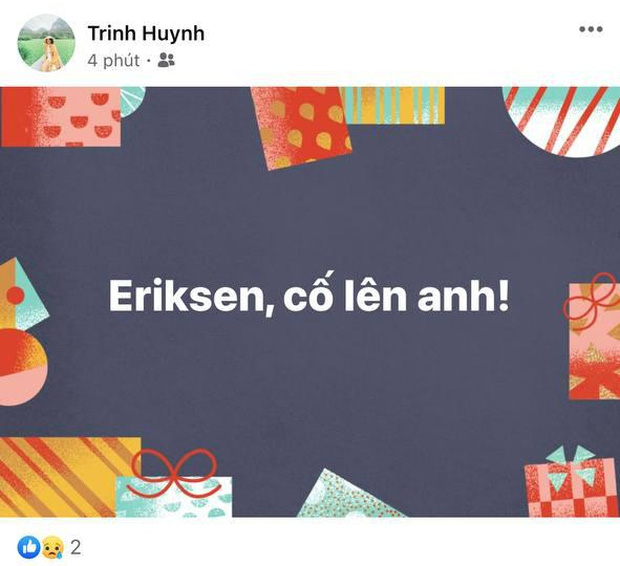Open the three-dot post options menu

coord(591,29)
